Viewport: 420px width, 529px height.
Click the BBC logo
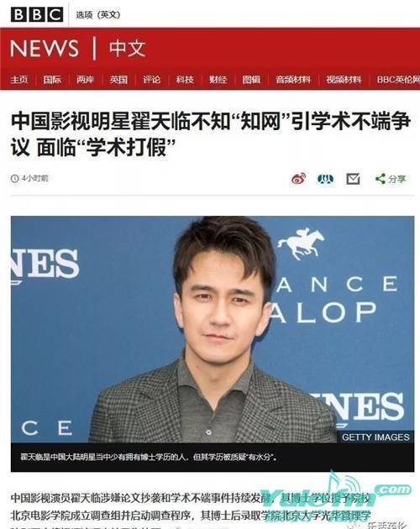coord(37,14)
